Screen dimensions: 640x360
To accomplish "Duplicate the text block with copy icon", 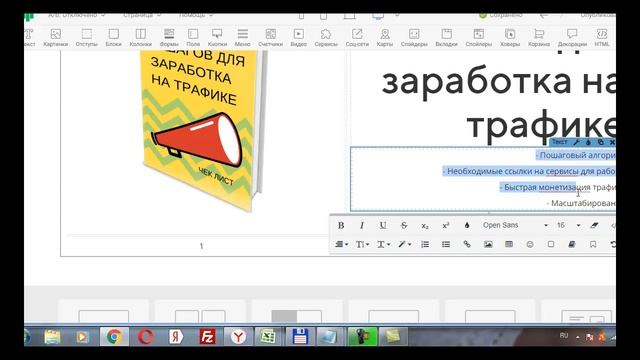I will click(600, 142).
